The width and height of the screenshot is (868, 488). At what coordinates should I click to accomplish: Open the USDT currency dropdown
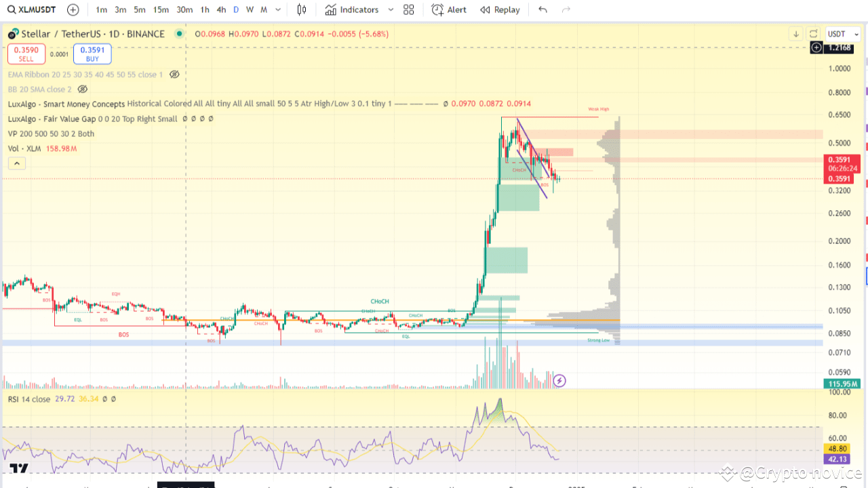(842, 33)
